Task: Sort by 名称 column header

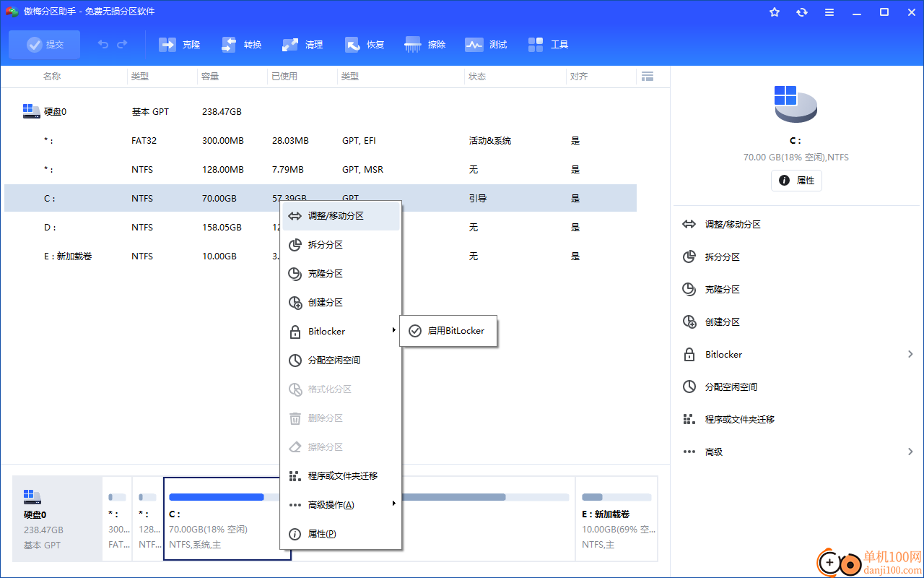Action: tap(52, 77)
